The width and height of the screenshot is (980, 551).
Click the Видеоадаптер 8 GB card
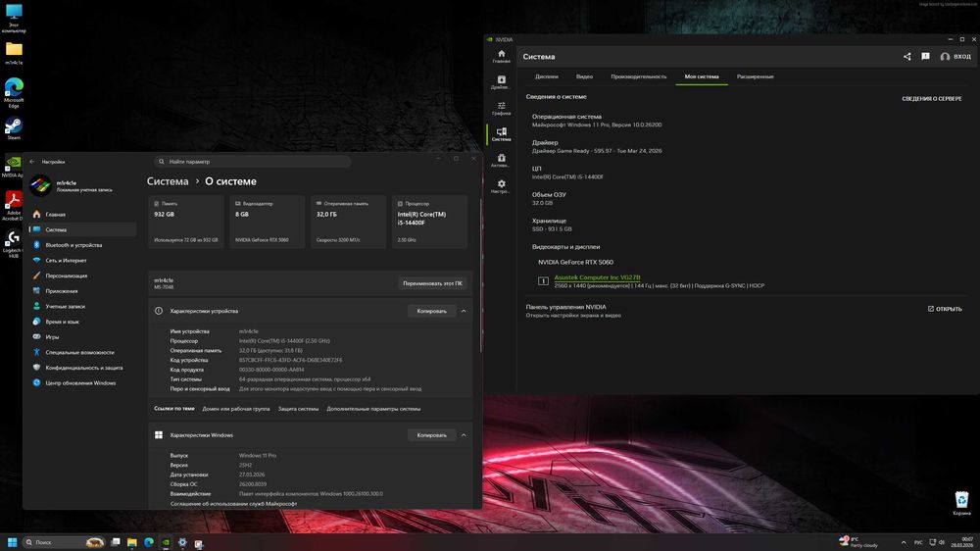coord(267,222)
